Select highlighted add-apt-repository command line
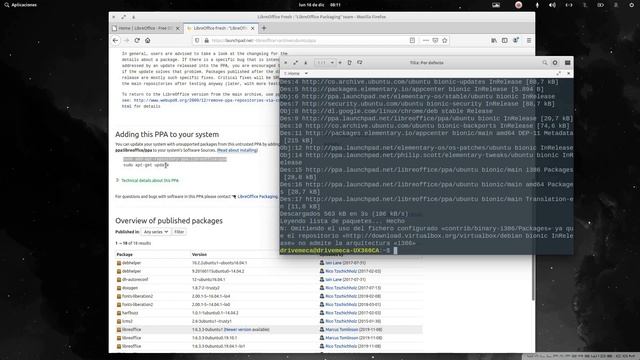Image resolution: width=640 pixels, height=360 pixels. point(175,159)
